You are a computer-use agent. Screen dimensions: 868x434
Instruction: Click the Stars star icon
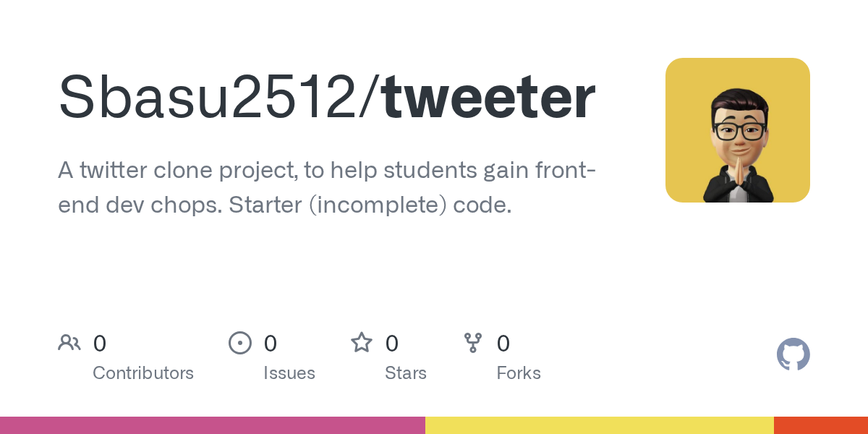coord(362,343)
